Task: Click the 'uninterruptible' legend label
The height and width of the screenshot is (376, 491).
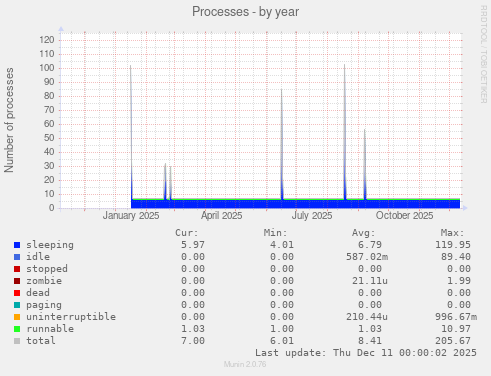Action: (71, 317)
